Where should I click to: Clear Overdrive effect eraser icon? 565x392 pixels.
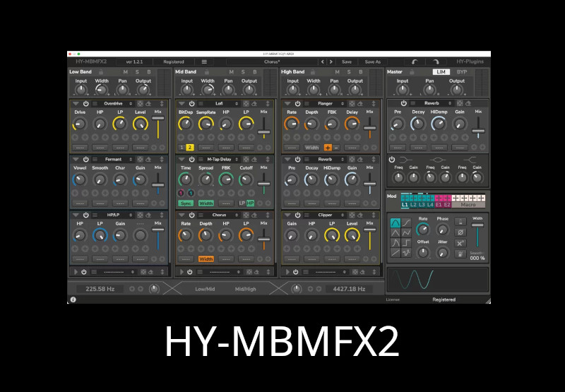click(148, 104)
